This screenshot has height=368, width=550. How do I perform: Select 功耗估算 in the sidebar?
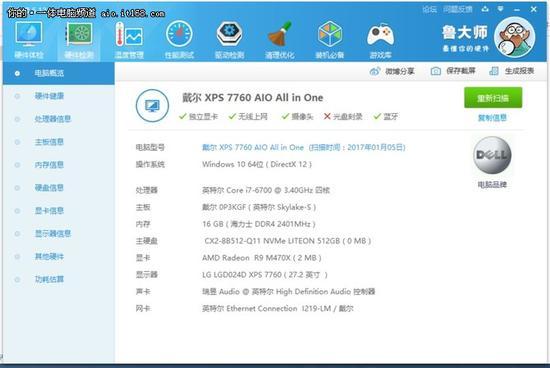(49, 279)
